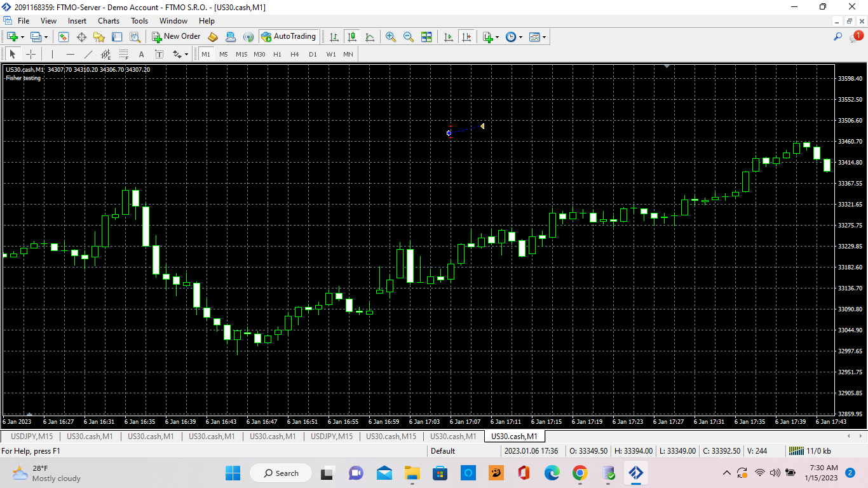Click the order marker on chart
Viewport: 868px width, 488px height.
(449, 133)
